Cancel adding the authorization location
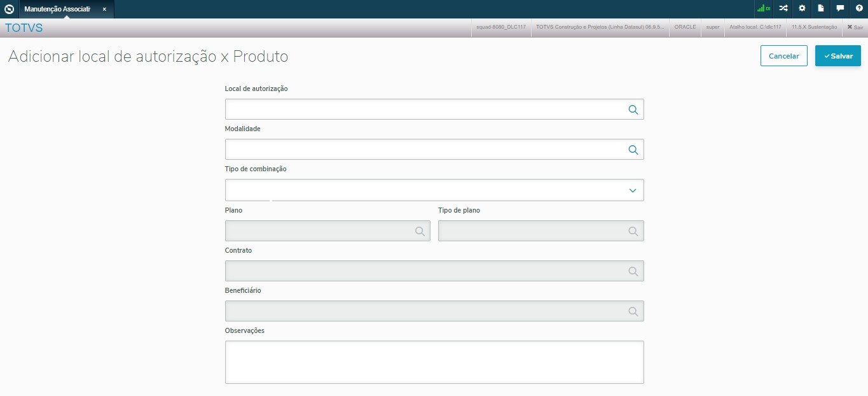This screenshot has height=396, width=868. point(783,56)
